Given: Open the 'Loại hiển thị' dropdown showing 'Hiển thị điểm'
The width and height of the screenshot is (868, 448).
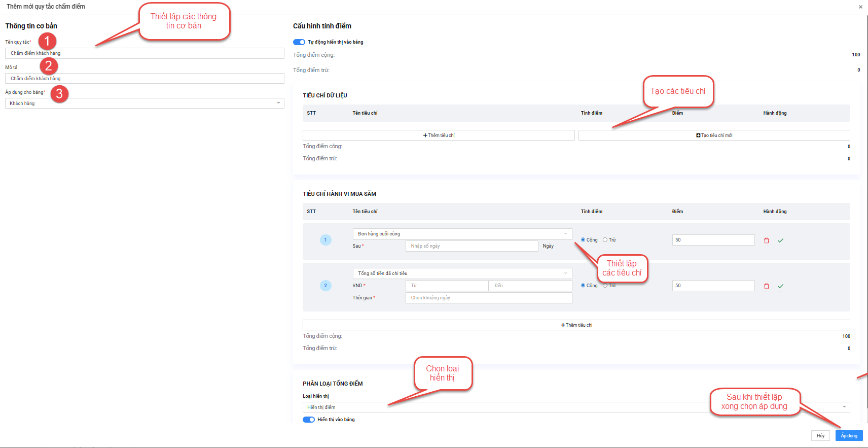Looking at the screenshot, I should pos(576,407).
